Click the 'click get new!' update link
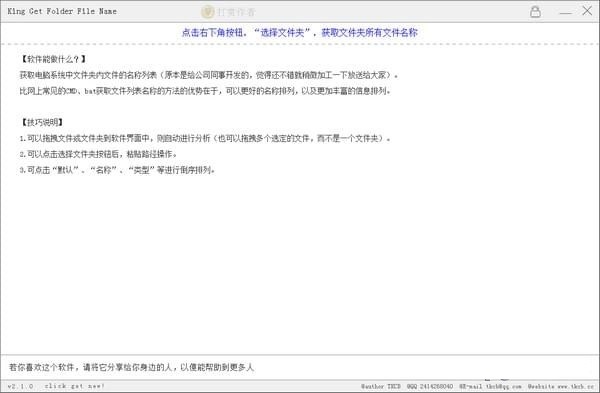 pos(74,386)
